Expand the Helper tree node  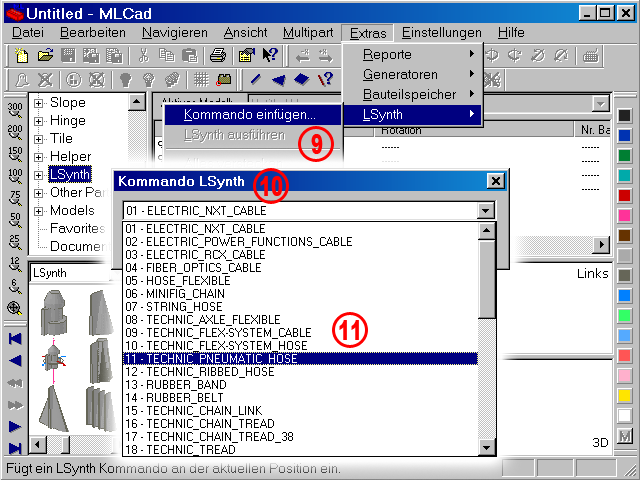point(38,157)
